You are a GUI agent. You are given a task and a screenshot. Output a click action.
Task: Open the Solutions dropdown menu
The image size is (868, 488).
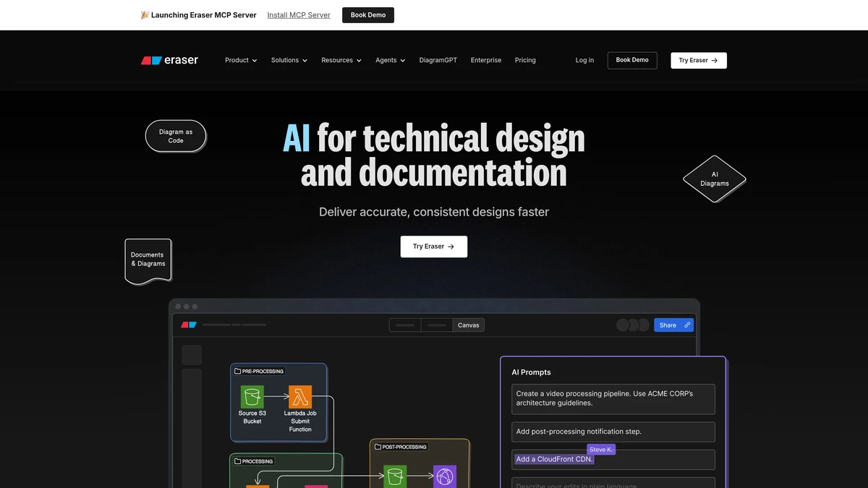(289, 61)
